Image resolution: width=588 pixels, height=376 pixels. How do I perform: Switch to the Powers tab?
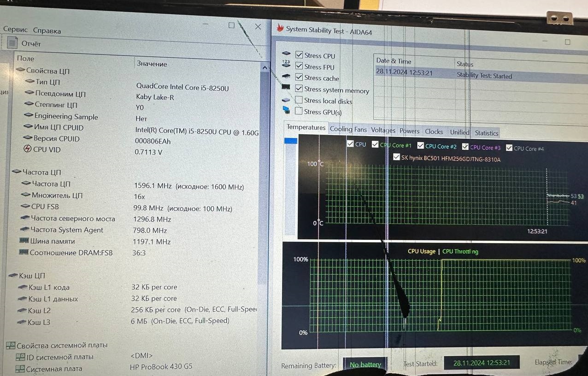click(410, 131)
